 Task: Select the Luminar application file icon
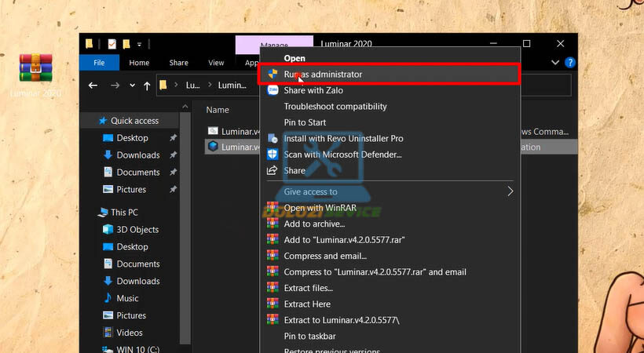(x=212, y=147)
